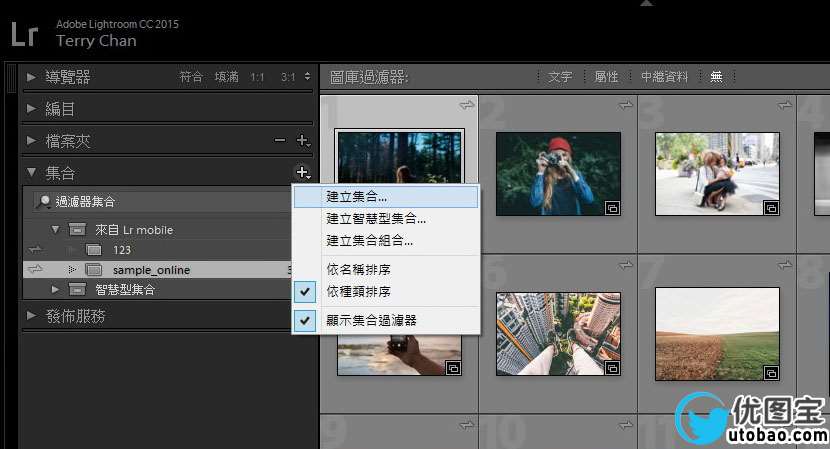
Task: Click the sample_online collection icon
Action: tap(94, 270)
